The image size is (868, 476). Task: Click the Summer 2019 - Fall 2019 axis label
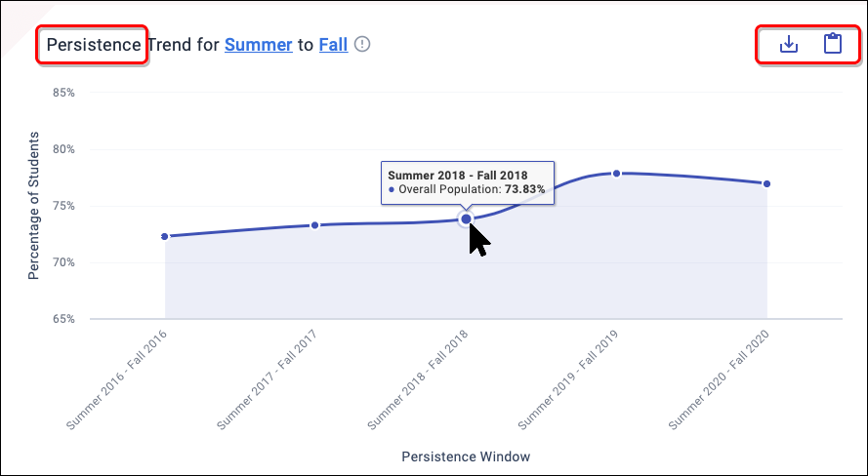tap(570, 379)
